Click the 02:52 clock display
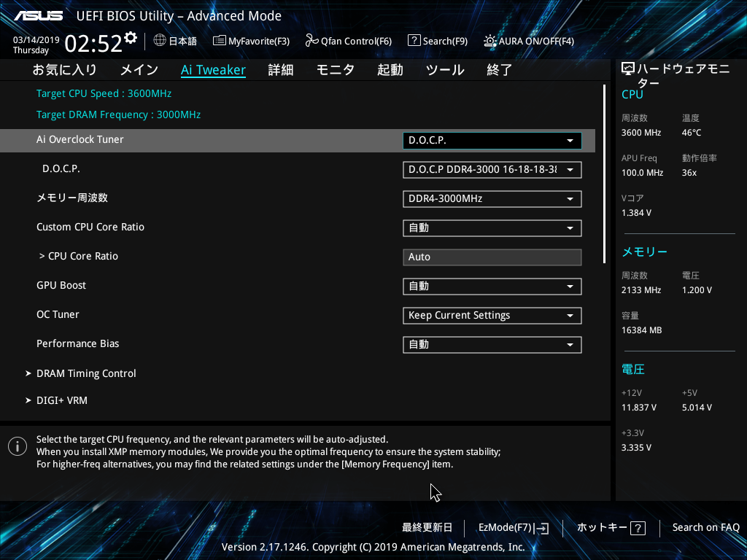747x560 pixels. click(94, 44)
